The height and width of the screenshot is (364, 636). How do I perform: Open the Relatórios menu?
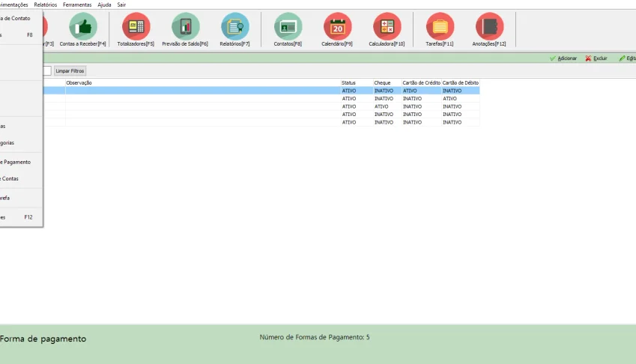(46, 4)
